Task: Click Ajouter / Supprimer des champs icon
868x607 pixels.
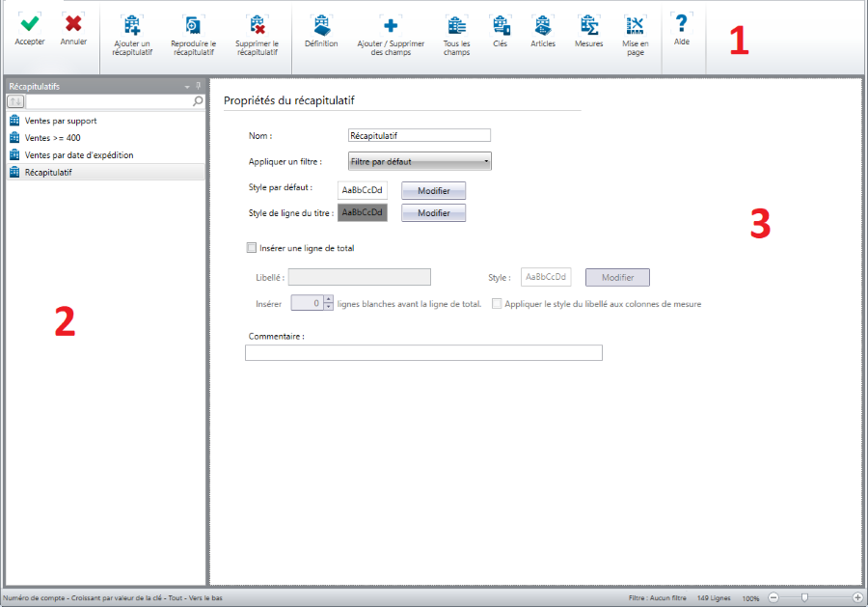Action: pos(391,25)
